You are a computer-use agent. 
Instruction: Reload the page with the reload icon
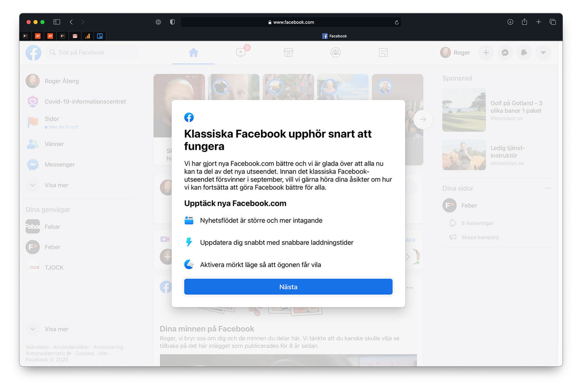[x=396, y=22]
